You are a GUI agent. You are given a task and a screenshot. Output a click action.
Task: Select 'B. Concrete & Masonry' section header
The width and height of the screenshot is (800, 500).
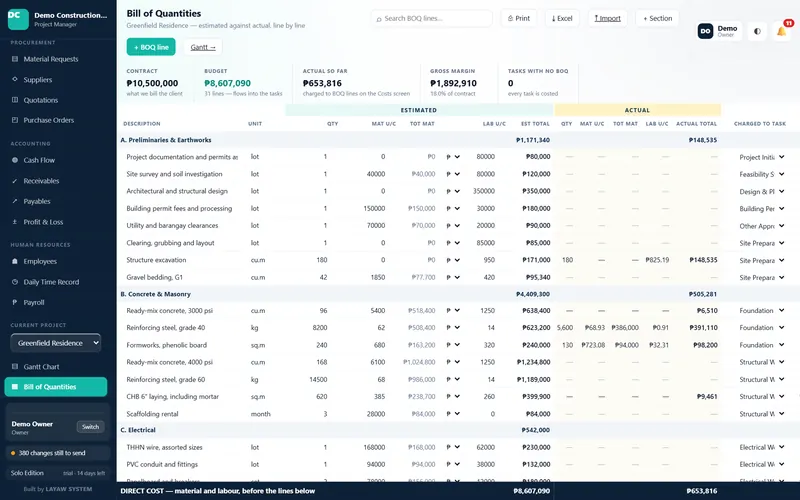pyautogui.click(x=156, y=294)
